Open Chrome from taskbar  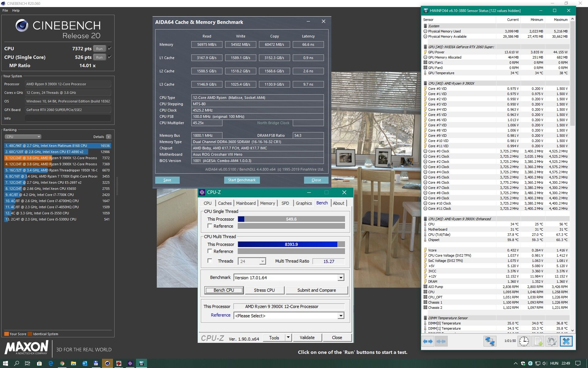point(62,363)
